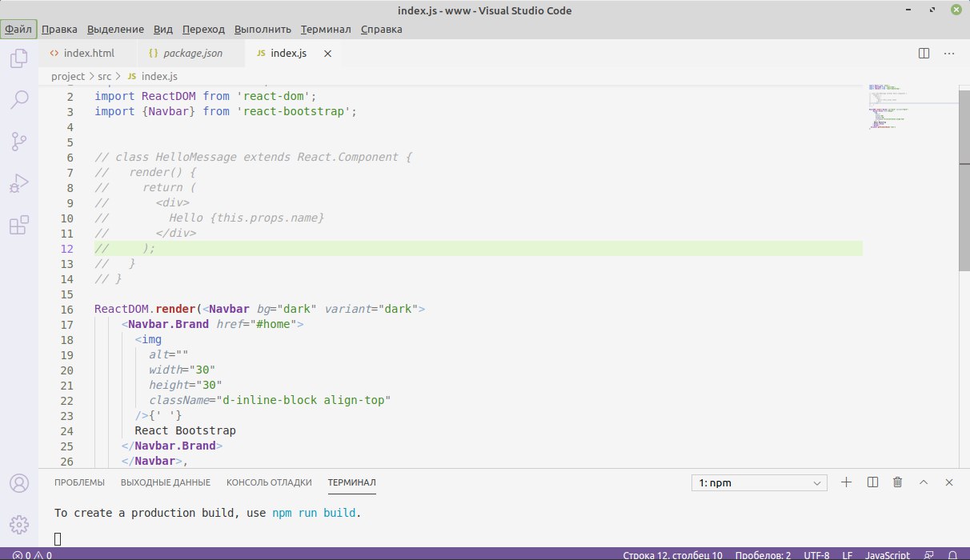Click 'Hello {this.props.name}' comment on line 10
The height and width of the screenshot is (560, 970).
coord(247,218)
